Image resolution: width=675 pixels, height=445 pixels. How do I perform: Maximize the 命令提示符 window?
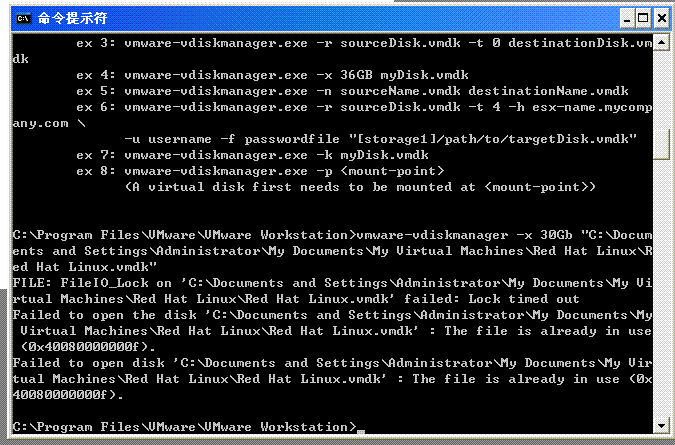643,19
